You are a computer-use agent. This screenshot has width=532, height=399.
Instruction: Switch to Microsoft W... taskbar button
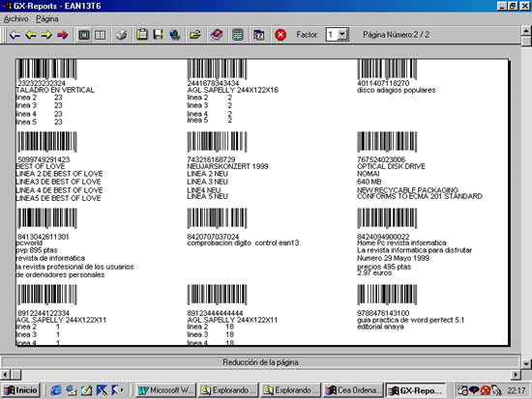(x=166, y=390)
